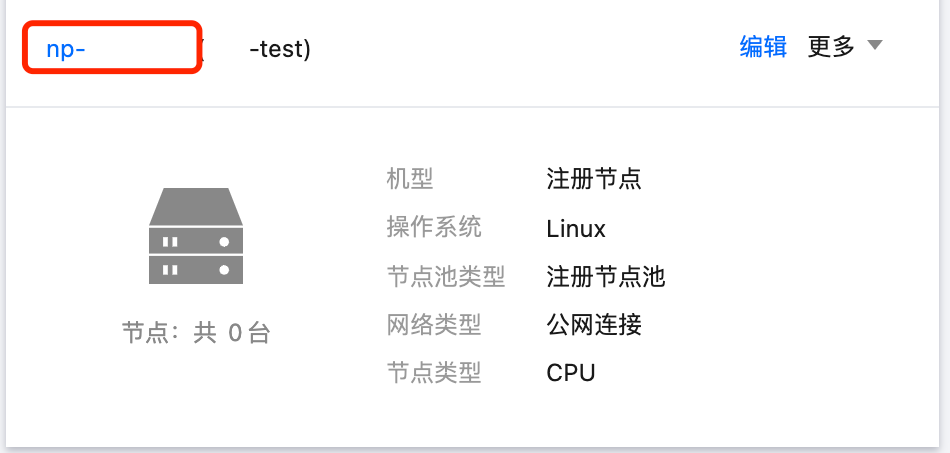Select the 注册节点池 pool type value
This screenshot has width=950, height=453.
pyautogui.click(x=606, y=276)
